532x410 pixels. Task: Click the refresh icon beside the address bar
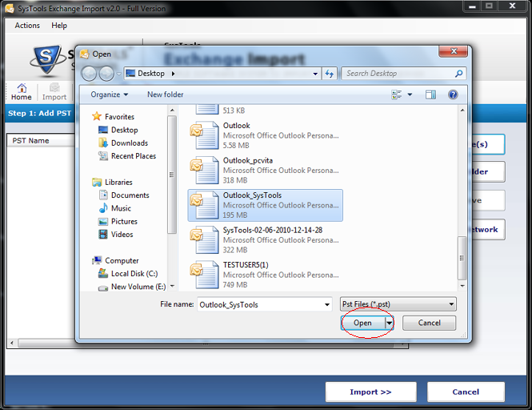pyautogui.click(x=329, y=74)
